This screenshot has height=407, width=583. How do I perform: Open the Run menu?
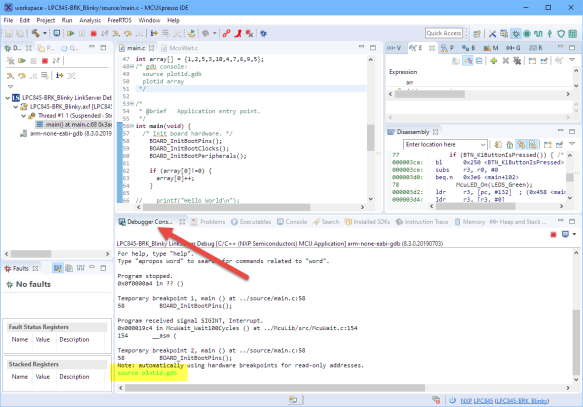67,20
